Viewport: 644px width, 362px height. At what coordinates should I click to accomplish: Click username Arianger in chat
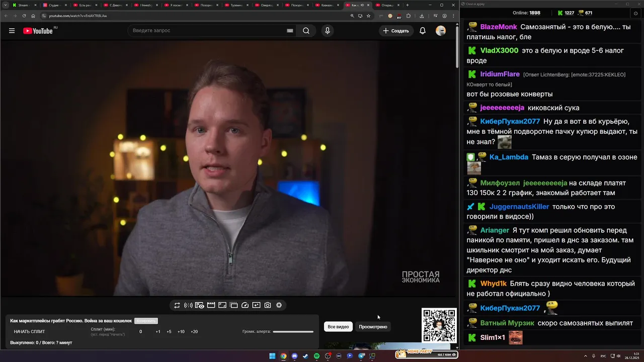495,230
